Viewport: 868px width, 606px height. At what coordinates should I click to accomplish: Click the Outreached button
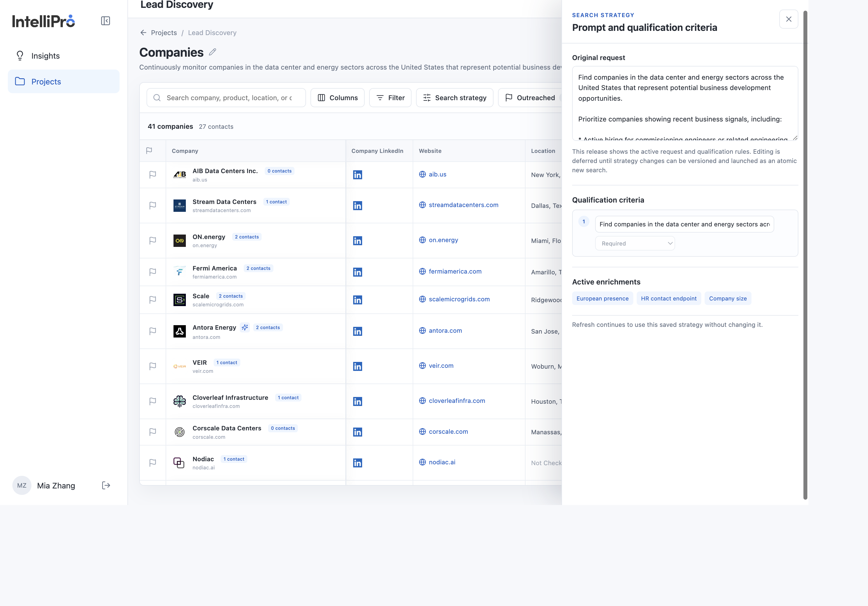point(530,98)
